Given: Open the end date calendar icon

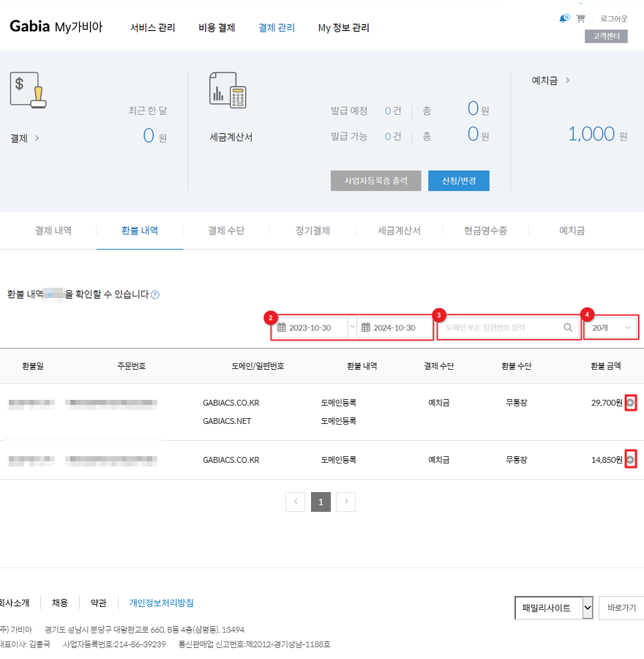Looking at the screenshot, I should coord(366,327).
